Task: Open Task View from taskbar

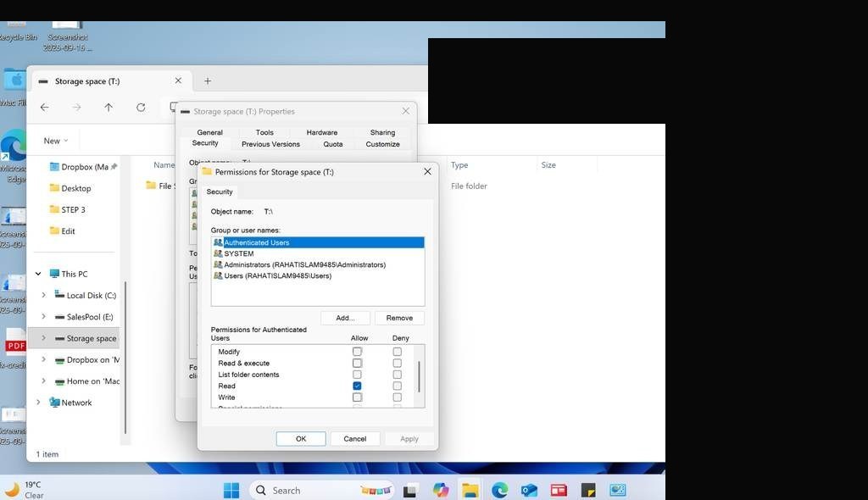Action: 410,490
